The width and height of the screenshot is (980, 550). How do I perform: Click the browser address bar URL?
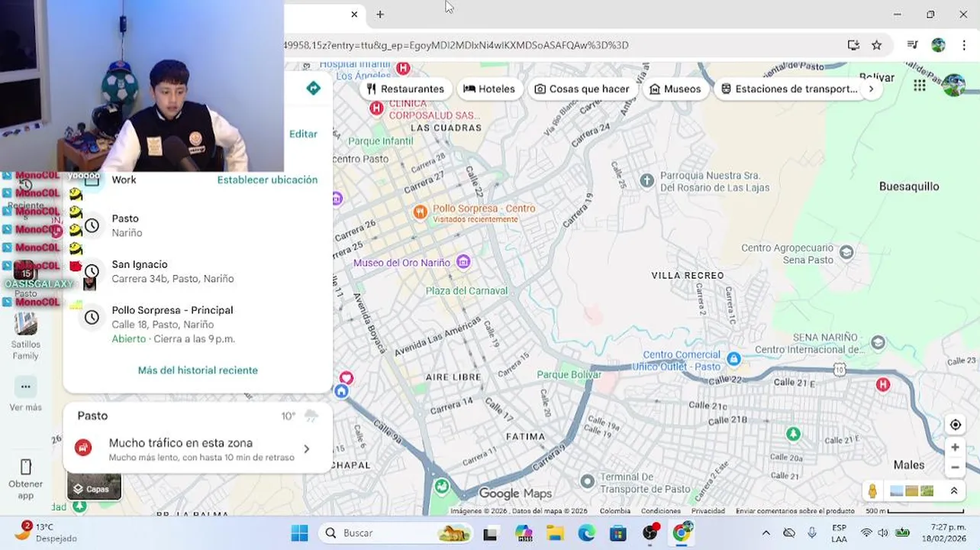tap(456, 45)
